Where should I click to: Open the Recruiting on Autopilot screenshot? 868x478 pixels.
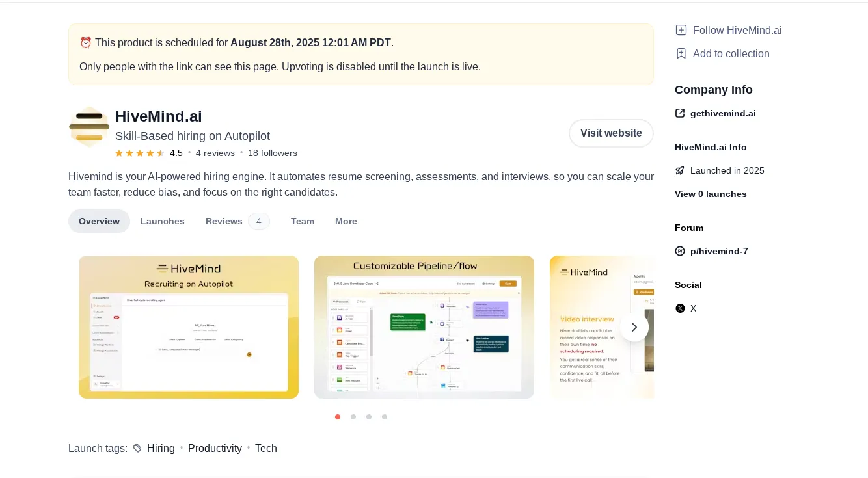pyautogui.click(x=189, y=327)
